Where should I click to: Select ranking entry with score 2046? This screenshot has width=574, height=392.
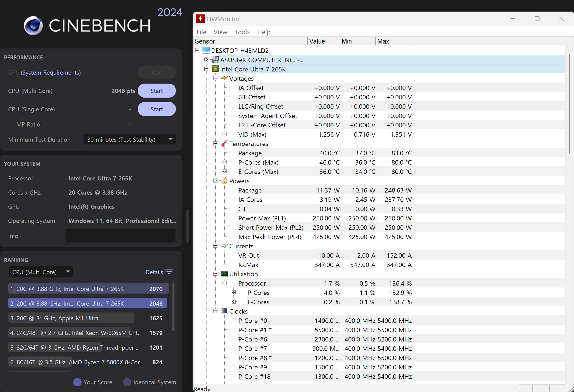click(87, 303)
